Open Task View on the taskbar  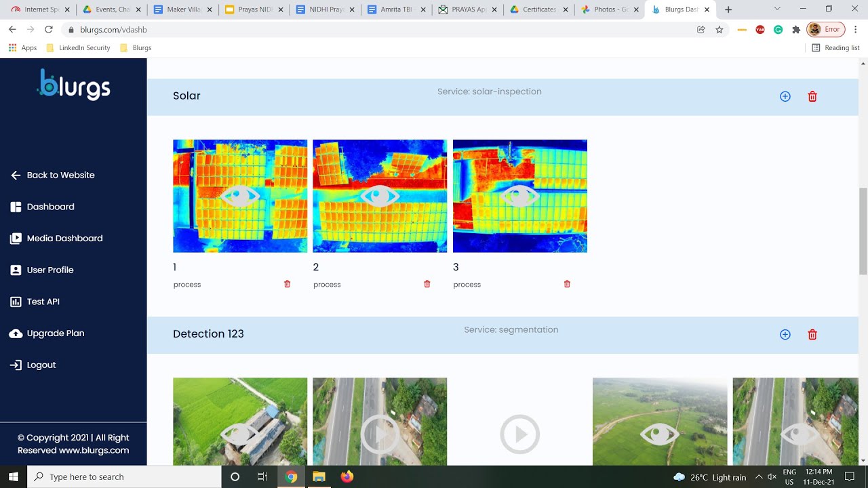point(262,476)
